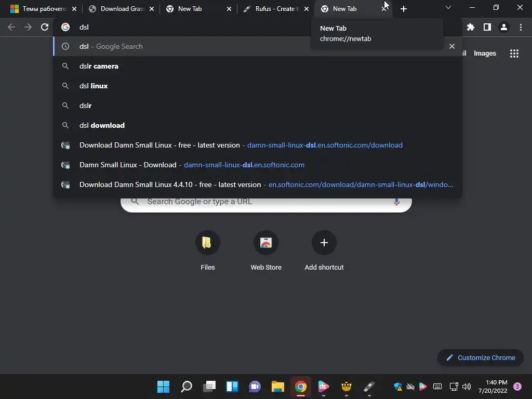Reload the page with the refresh icon
The height and width of the screenshot is (399, 532).
click(x=45, y=27)
